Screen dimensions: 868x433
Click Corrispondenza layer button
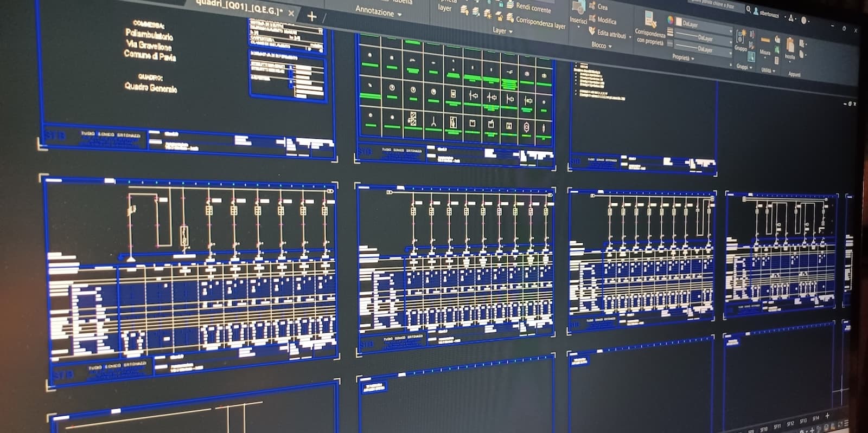540,23
